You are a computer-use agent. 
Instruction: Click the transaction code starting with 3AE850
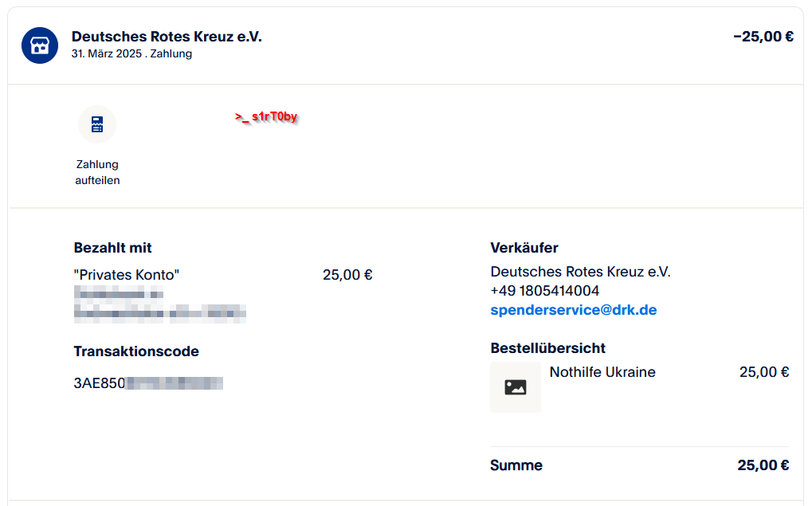click(x=148, y=383)
